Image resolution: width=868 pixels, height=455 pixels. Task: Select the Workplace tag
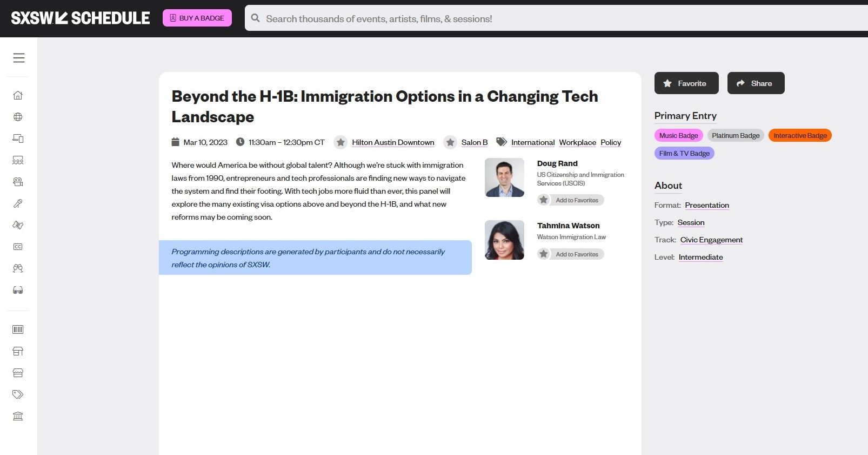click(x=578, y=142)
